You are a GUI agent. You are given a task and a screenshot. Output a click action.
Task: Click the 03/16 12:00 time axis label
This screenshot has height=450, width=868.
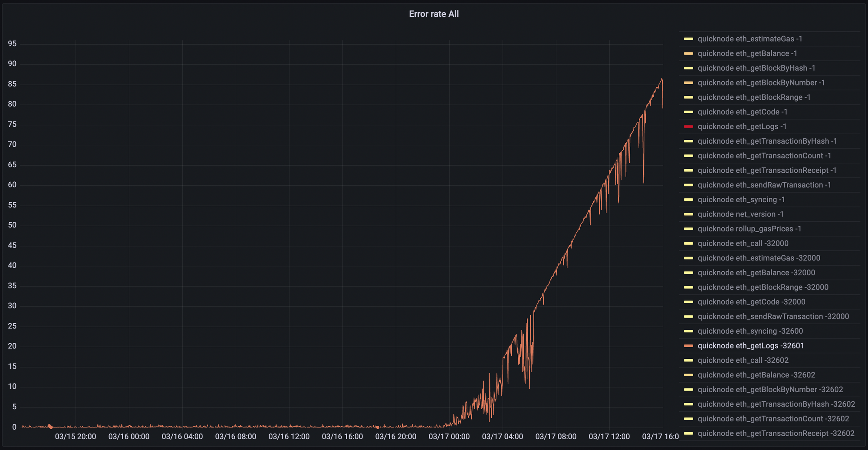(289, 437)
